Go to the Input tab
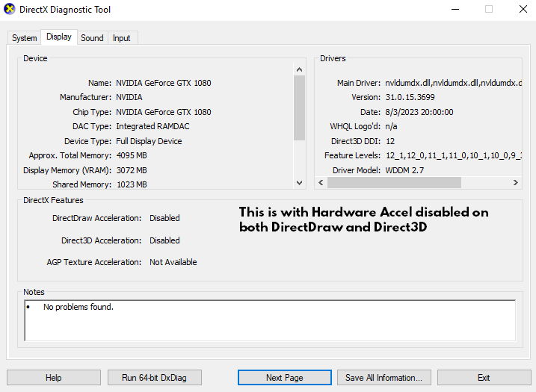This screenshot has width=536, height=392. click(x=121, y=38)
